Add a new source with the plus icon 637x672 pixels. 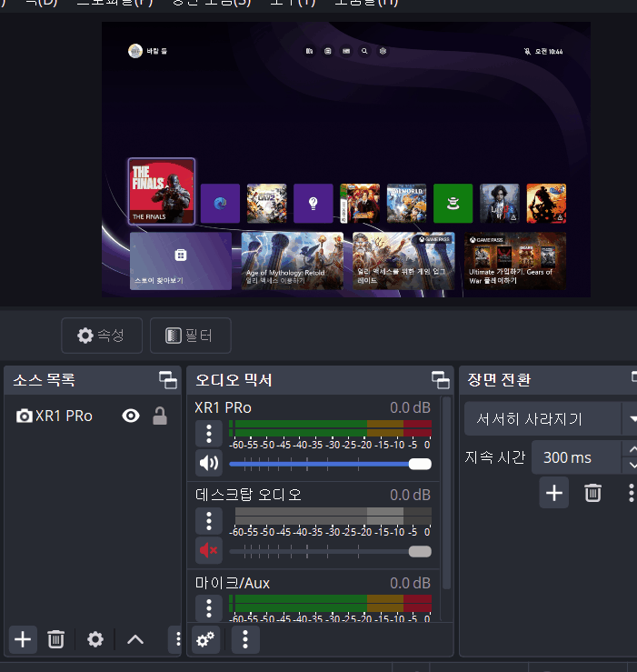(23, 639)
